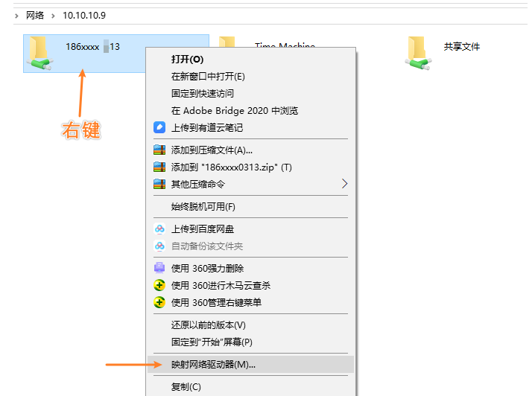Click 还原以前的版本(V) entry
Image resolution: width=532 pixels, height=396 pixels.
coord(208,325)
